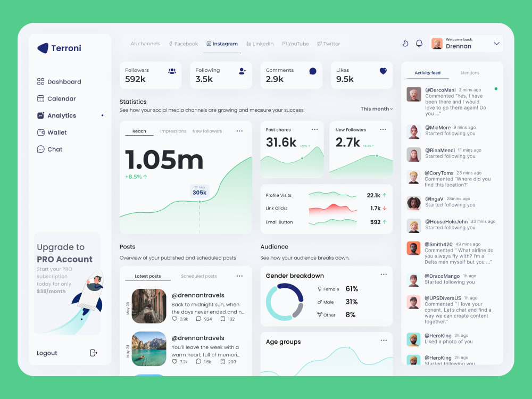Click Upgrade to PRO Account banner
The width and height of the screenshot is (532, 399).
[x=67, y=284]
